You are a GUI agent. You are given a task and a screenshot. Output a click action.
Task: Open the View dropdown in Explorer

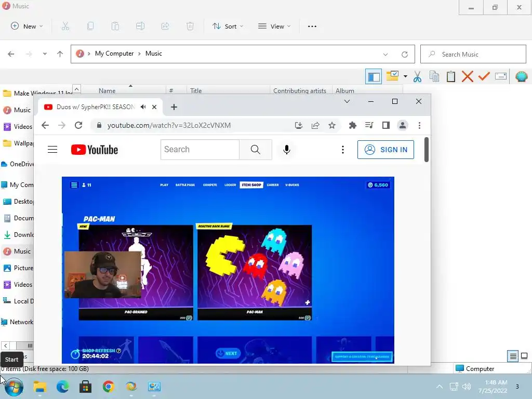coord(274,26)
